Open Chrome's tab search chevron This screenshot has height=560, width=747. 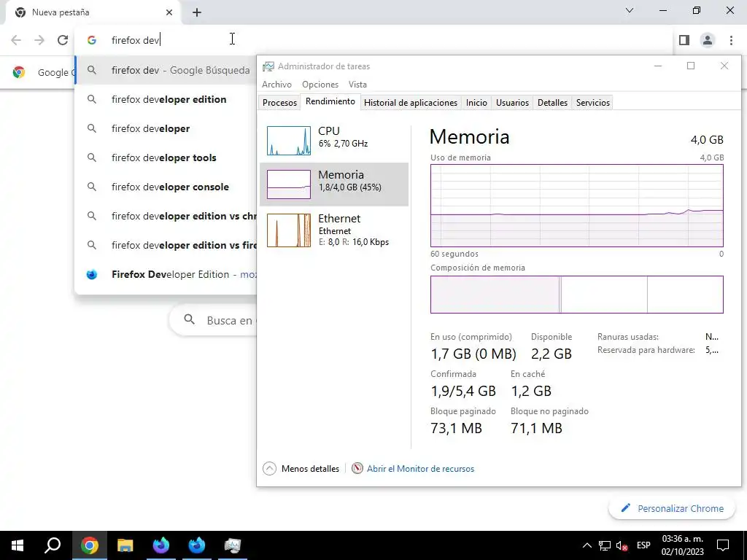coord(630,10)
